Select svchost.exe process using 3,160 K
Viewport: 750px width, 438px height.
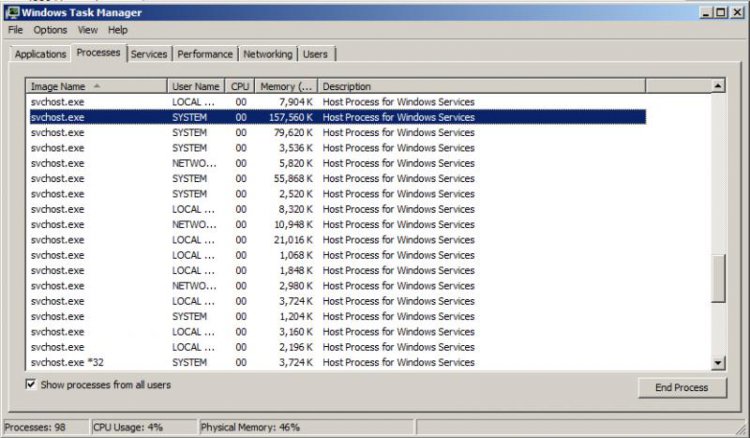tap(338, 331)
